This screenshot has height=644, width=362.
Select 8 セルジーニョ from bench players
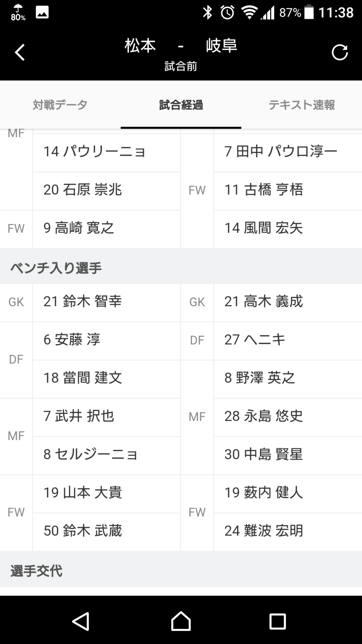pos(106,454)
